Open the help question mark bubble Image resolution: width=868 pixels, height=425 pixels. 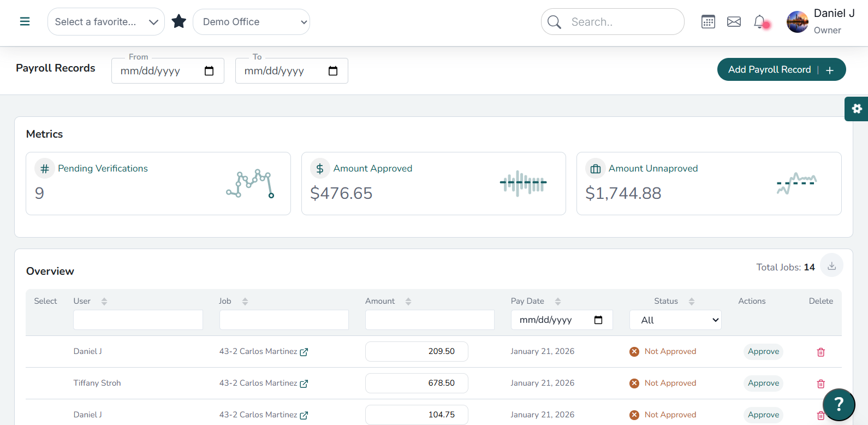click(839, 404)
